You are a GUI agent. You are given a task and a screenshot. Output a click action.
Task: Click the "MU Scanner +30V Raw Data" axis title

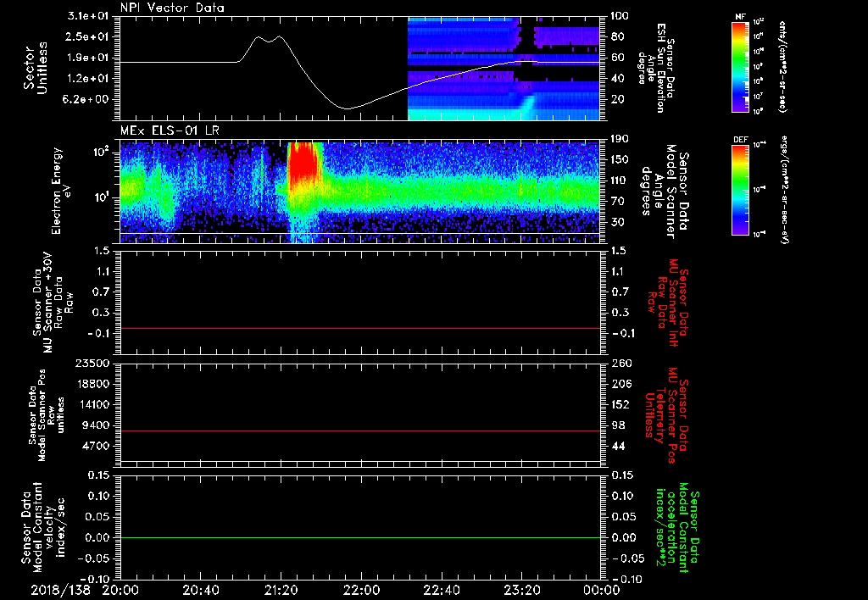click(x=53, y=303)
